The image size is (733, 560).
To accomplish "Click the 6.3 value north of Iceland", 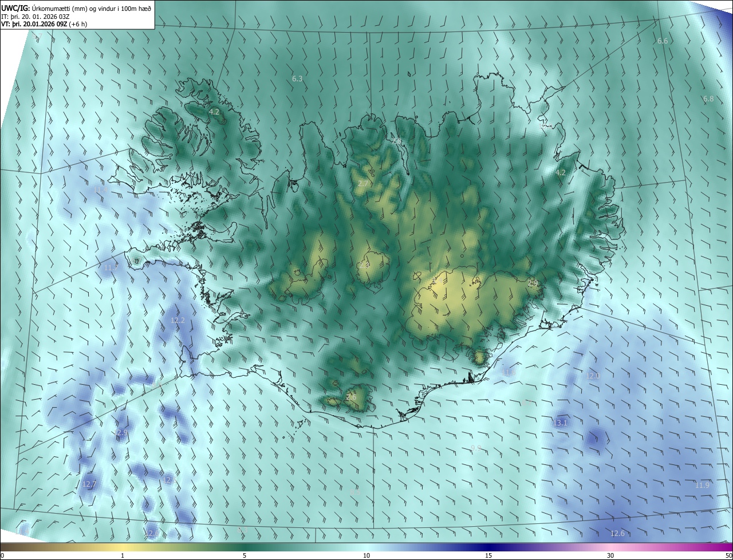I will 297,78.
